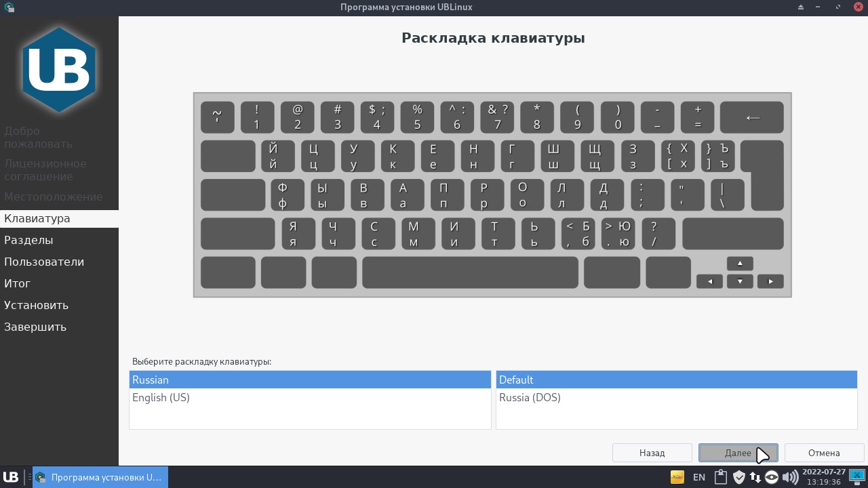This screenshot has height=488, width=868.
Task: Choose the Russia (DOS) variant
Action: coord(676,397)
